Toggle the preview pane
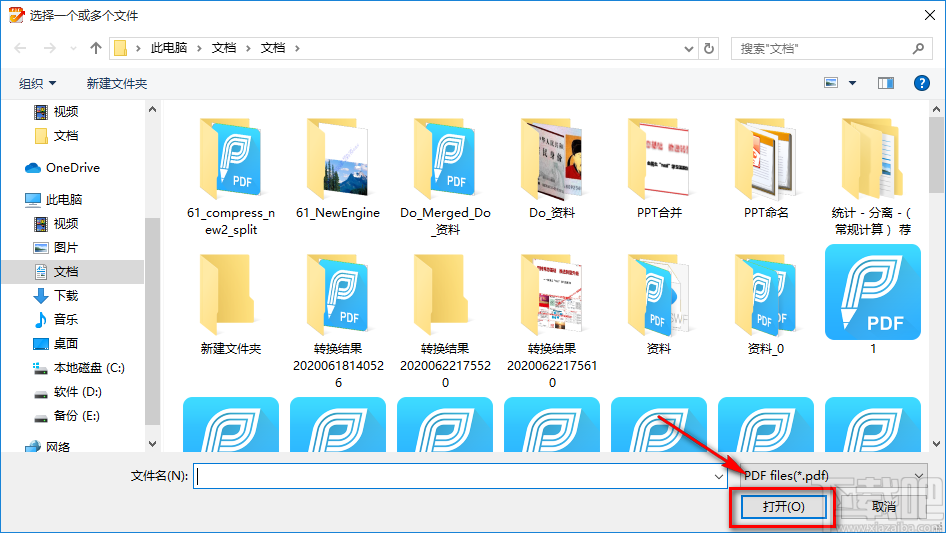The width and height of the screenshot is (946, 533). pos(886,83)
